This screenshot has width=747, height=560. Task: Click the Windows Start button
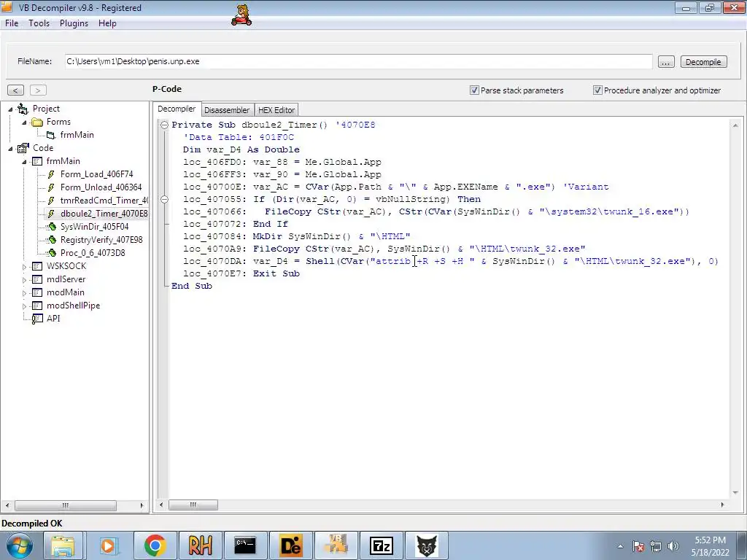[20, 545]
